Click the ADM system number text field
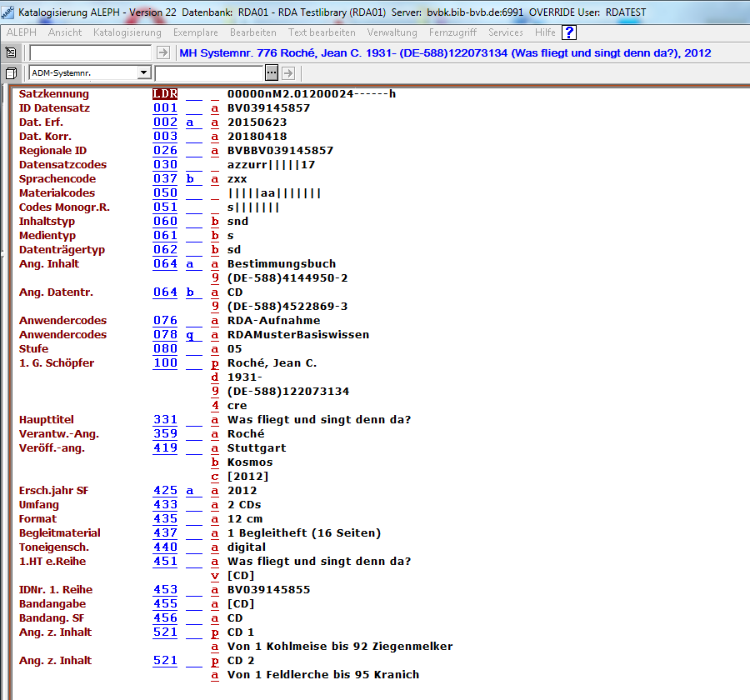The width and height of the screenshot is (750, 700). [x=209, y=73]
